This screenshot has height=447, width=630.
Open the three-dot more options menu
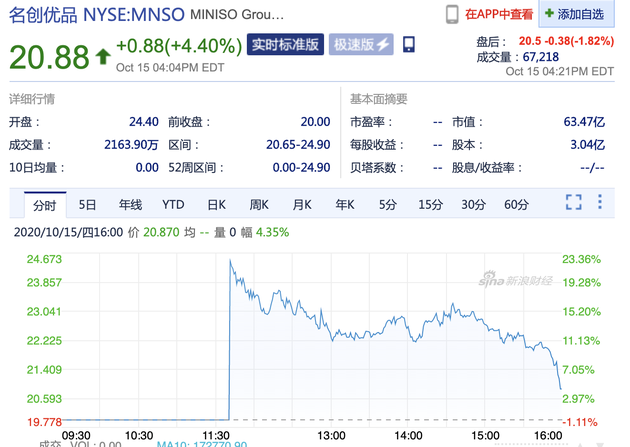coord(600,203)
